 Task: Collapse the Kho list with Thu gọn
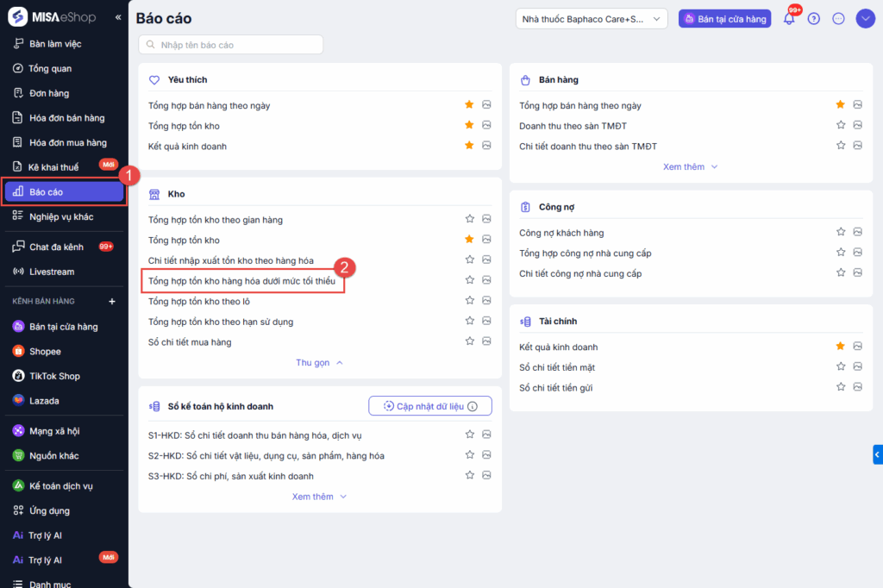319,363
